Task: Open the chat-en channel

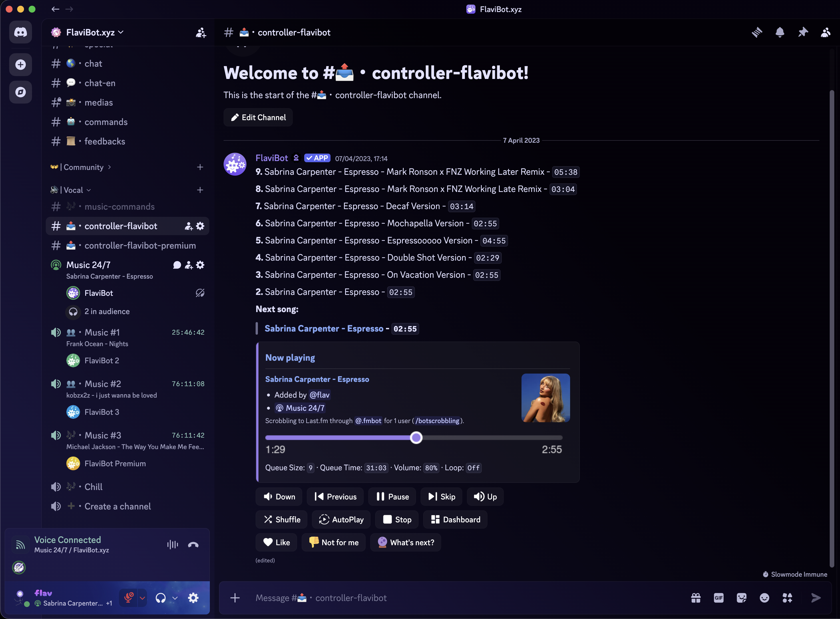Action: (x=127, y=83)
